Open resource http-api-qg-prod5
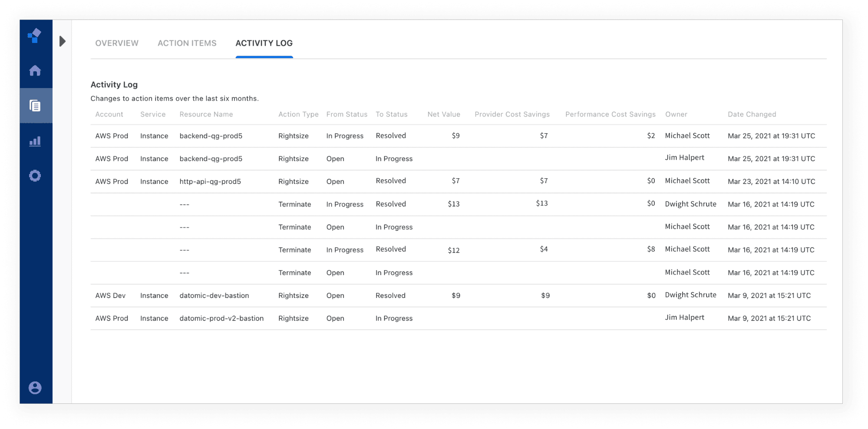This screenshot has width=868, height=429. pyautogui.click(x=210, y=181)
